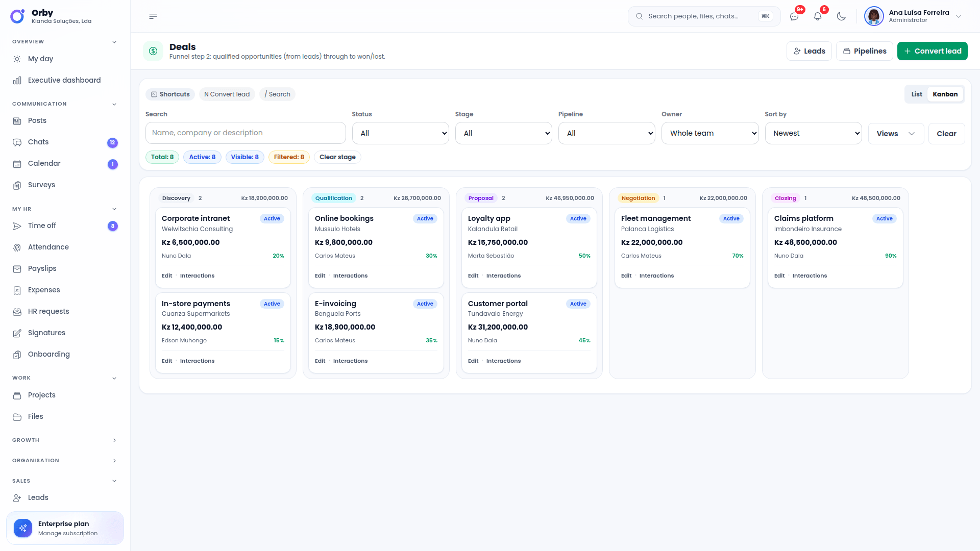Collapse the Overview sidebar section
Image resolution: width=980 pixels, height=551 pixels.
coord(65,42)
